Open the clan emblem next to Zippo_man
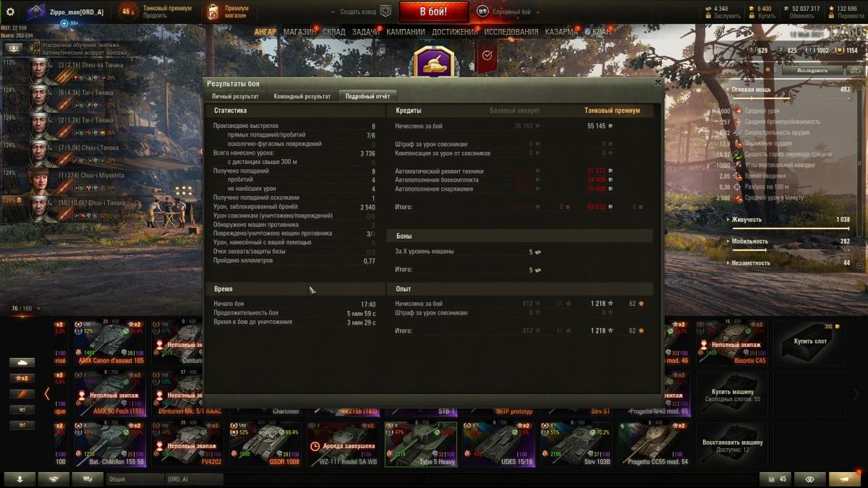868x488 pixels. (x=36, y=12)
